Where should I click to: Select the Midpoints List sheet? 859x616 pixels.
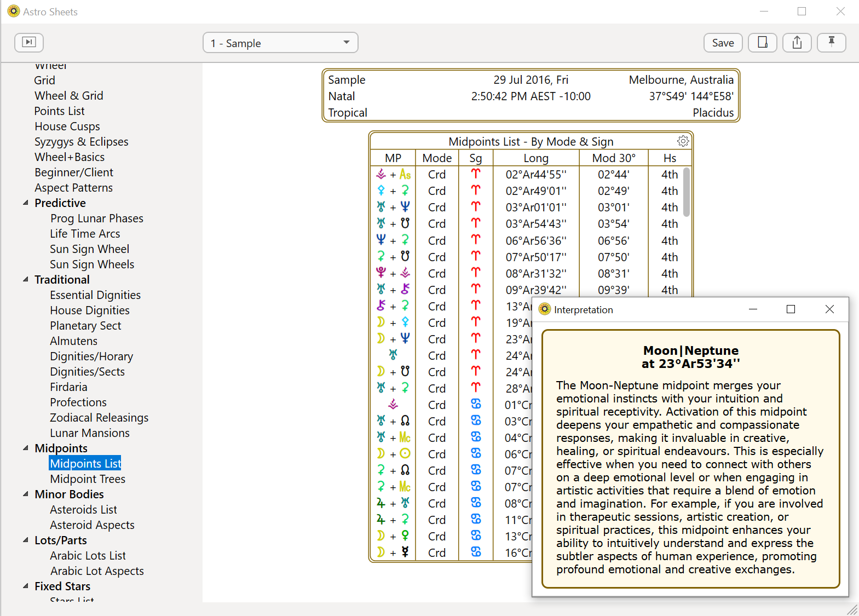pyautogui.click(x=85, y=463)
